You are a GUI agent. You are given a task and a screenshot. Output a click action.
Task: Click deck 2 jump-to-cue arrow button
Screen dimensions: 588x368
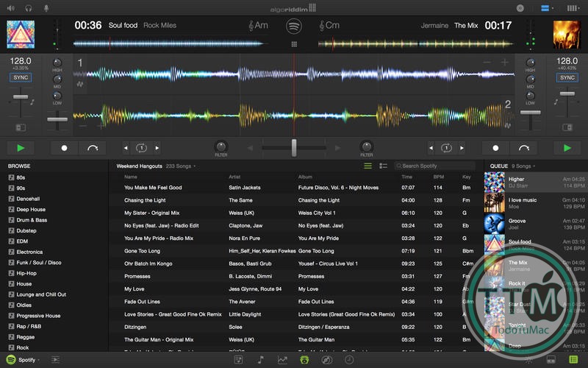coord(523,148)
